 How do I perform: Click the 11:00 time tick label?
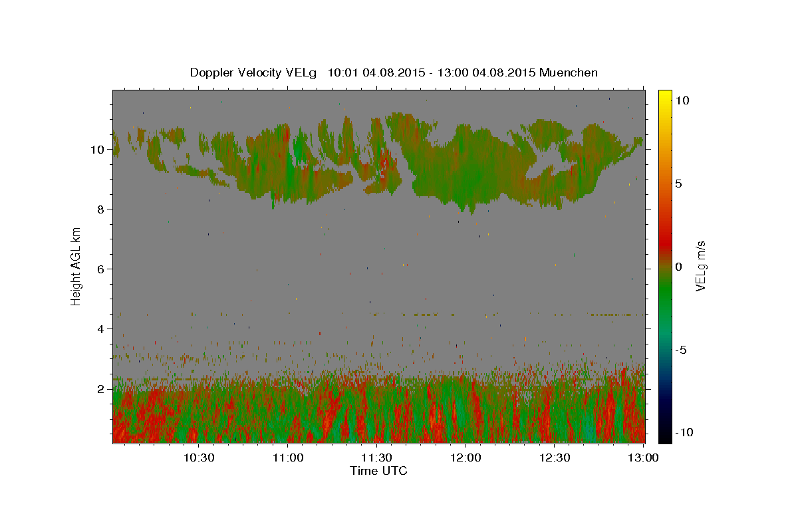click(288, 458)
